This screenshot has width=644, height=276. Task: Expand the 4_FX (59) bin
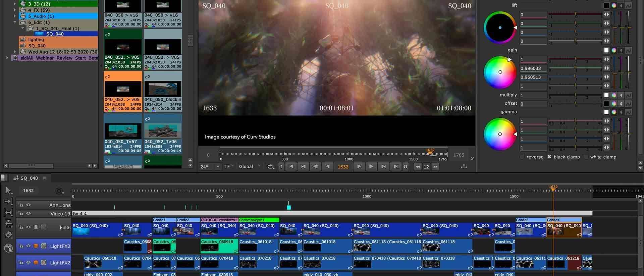point(15,10)
